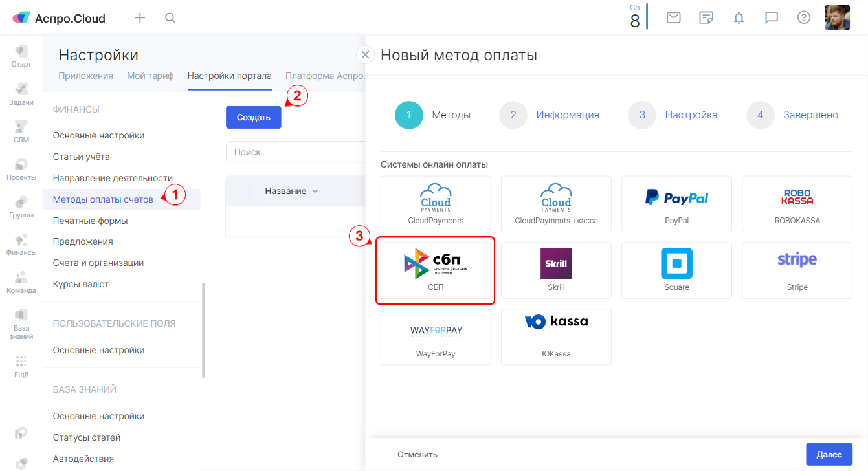Open the Проекты sidebar section
Screen dimensions: 868x471
(21, 170)
